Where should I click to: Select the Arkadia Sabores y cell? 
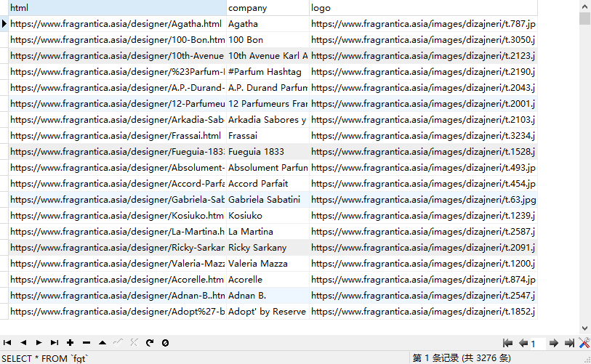(x=268, y=120)
